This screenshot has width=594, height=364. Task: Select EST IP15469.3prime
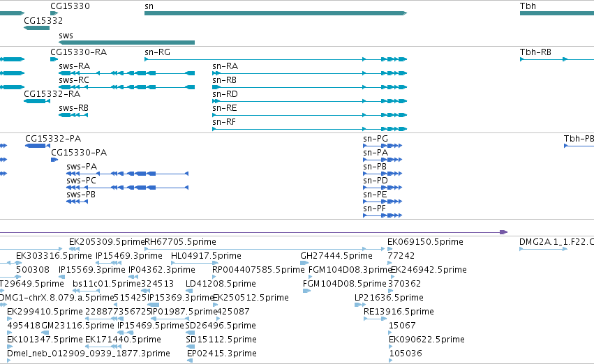point(109,263)
